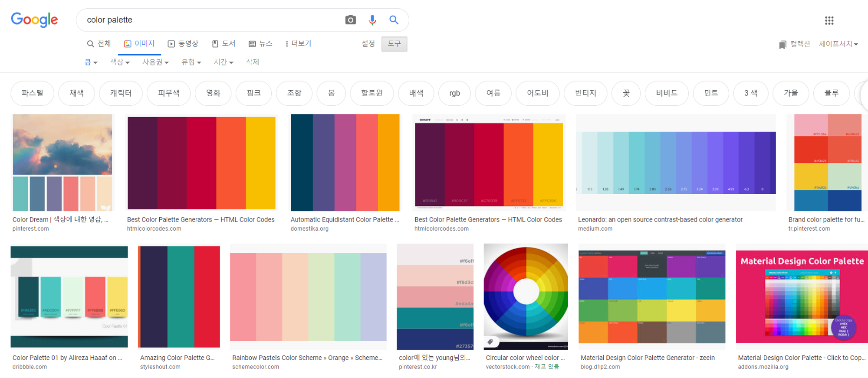The height and width of the screenshot is (378, 868).
Task: Open the Google apps grid
Action: coord(829,20)
